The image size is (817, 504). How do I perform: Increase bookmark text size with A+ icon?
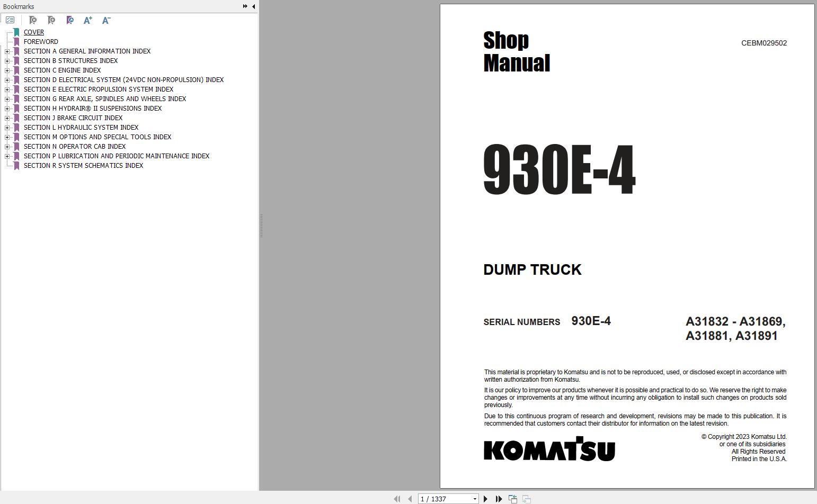tap(88, 20)
